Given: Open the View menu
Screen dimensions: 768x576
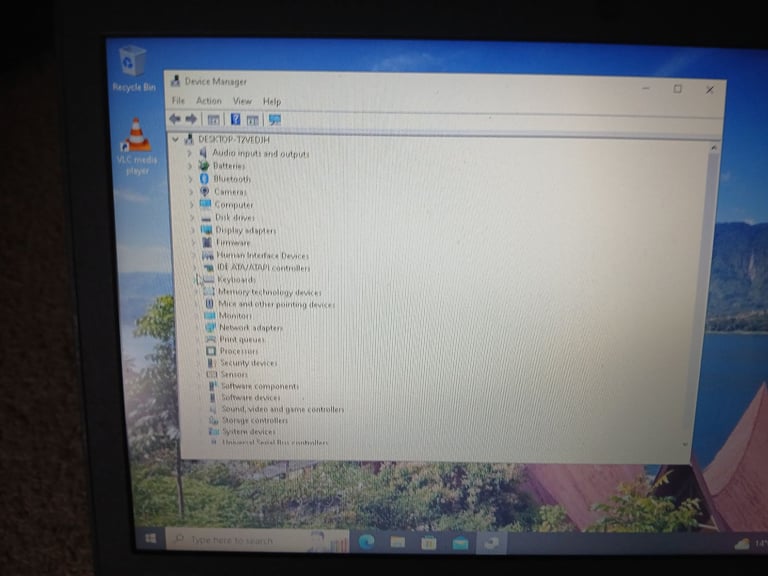Looking at the screenshot, I should pyautogui.click(x=242, y=101).
